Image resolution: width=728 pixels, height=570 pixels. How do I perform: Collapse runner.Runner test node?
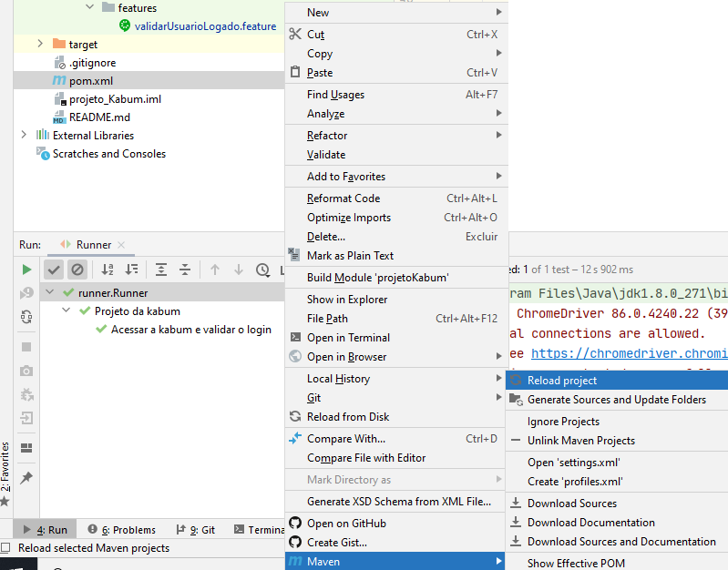[50, 292]
